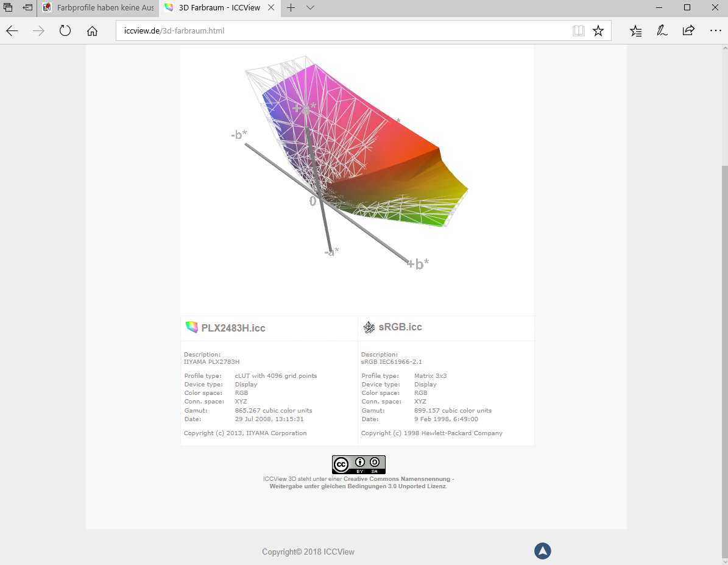Go to the home page icon
Viewport: 728px width, 565px height.
[92, 30]
